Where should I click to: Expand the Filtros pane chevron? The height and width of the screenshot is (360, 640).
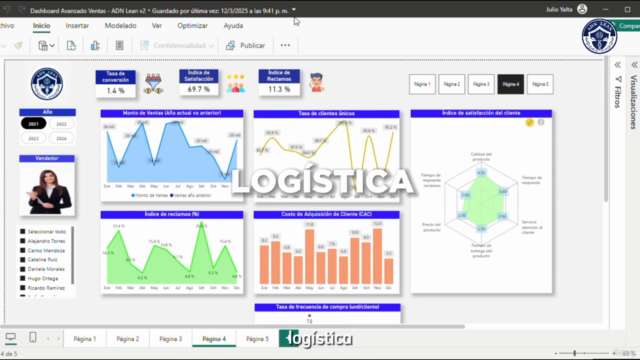pyautogui.click(x=618, y=65)
